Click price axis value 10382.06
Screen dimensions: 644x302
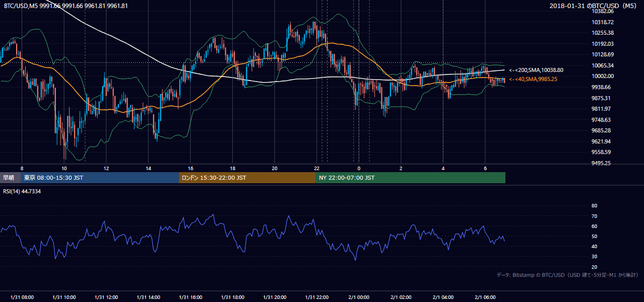(x=603, y=11)
